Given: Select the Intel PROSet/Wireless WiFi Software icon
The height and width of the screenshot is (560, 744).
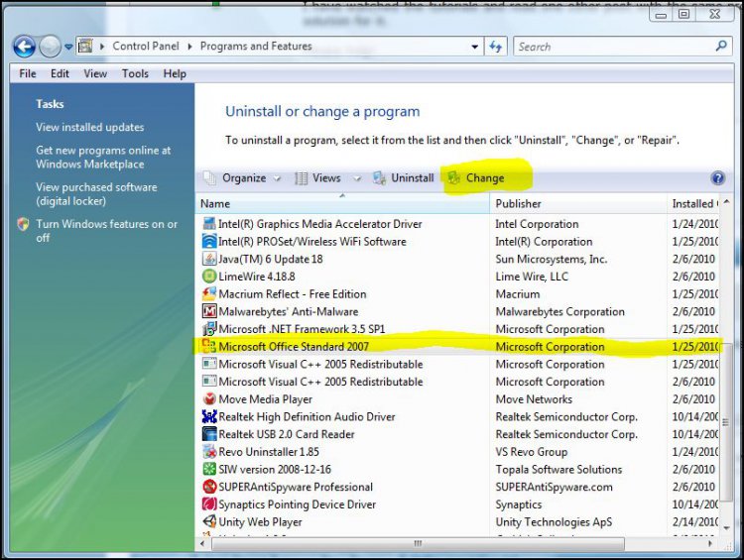Looking at the screenshot, I should pyautogui.click(x=208, y=241).
